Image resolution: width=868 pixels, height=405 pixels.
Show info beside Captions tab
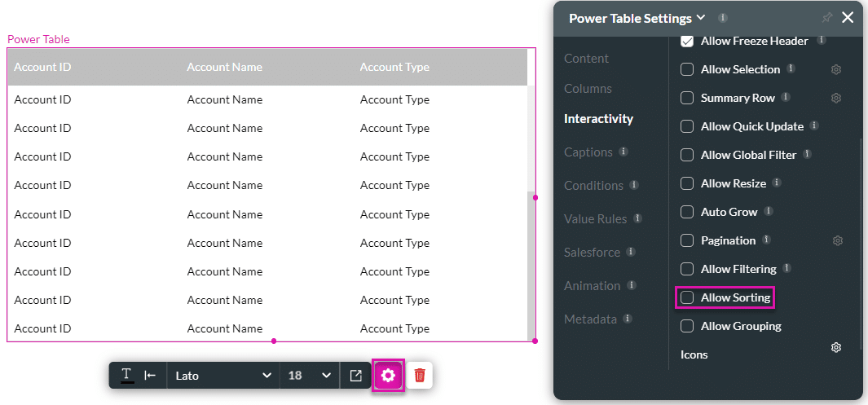click(x=623, y=151)
